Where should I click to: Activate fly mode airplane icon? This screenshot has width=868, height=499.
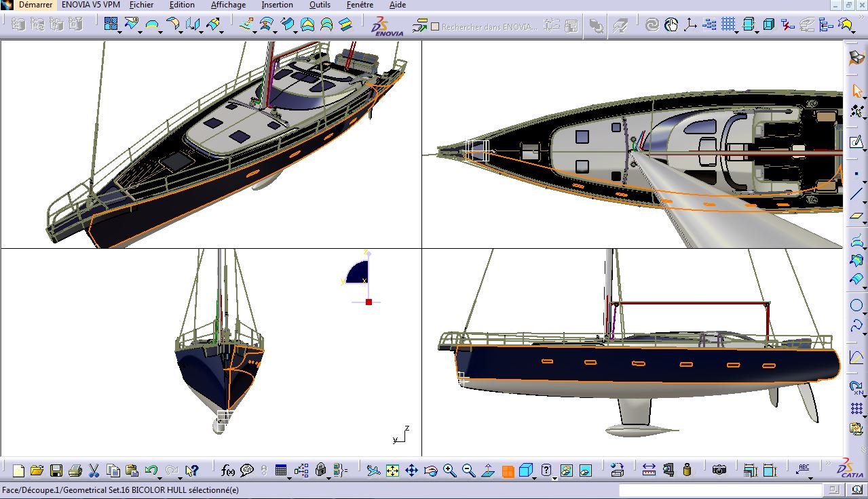pyautogui.click(x=373, y=470)
